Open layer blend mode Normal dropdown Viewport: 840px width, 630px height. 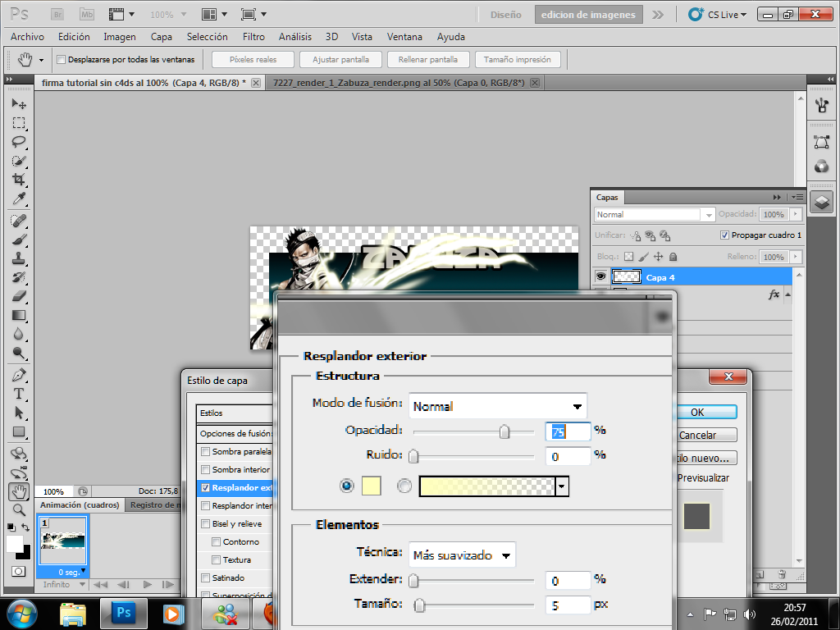[x=655, y=214]
